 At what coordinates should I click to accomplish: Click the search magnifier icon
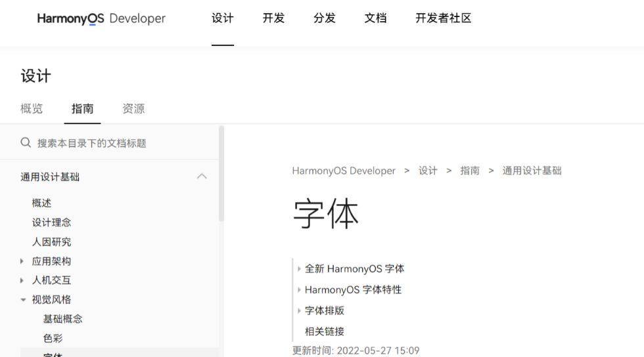(x=26, y=142)
